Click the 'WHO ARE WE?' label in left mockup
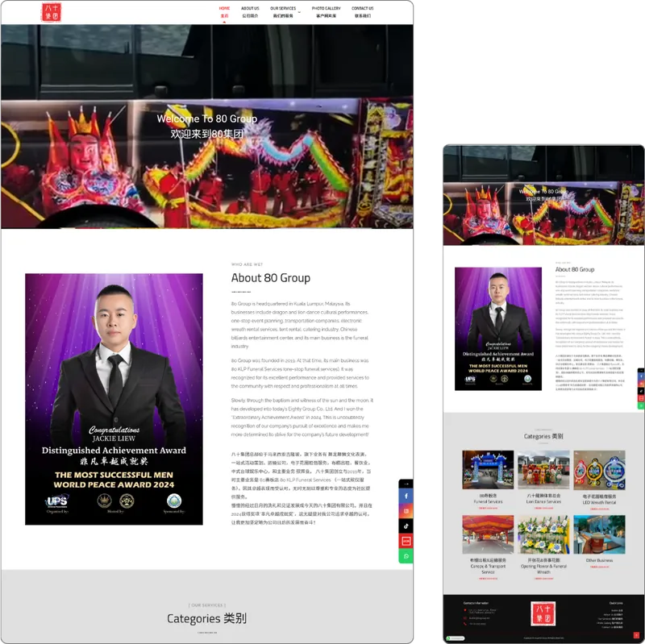 (247, 264)
